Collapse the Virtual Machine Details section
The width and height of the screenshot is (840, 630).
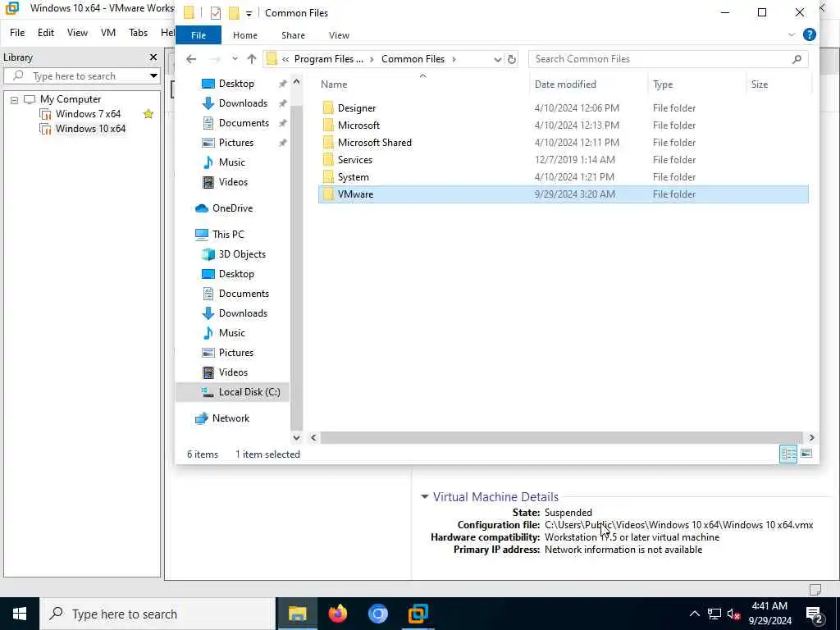[x=425, y=496]
